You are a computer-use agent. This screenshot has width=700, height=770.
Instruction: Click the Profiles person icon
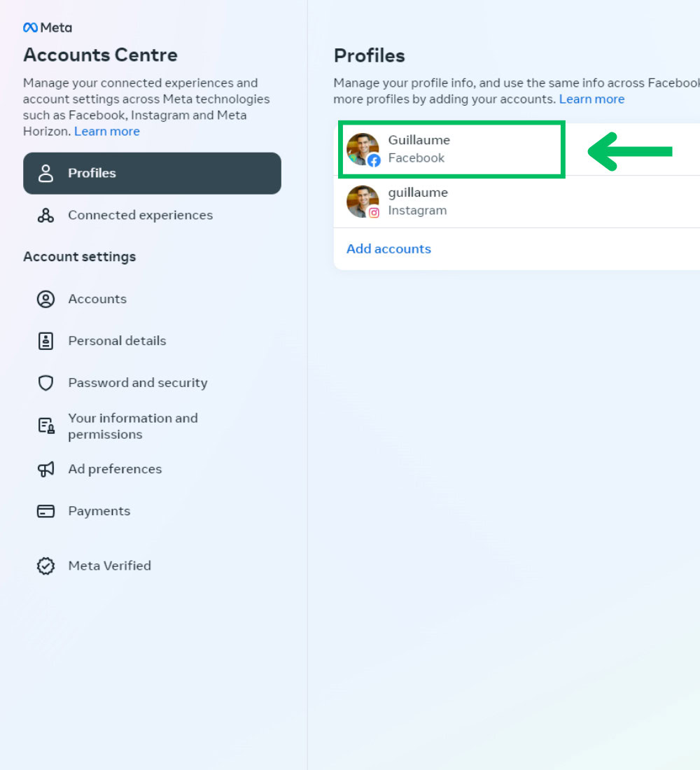[45, 174]
